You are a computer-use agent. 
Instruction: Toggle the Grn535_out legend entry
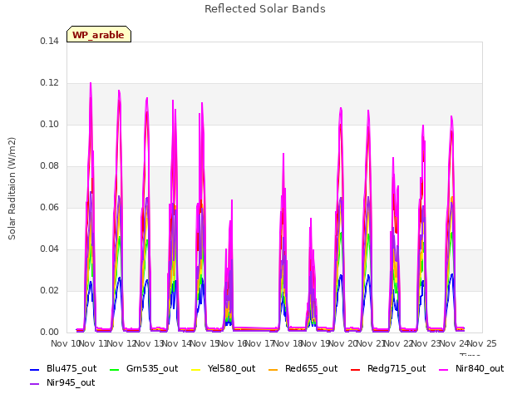(x=144, y=369)
